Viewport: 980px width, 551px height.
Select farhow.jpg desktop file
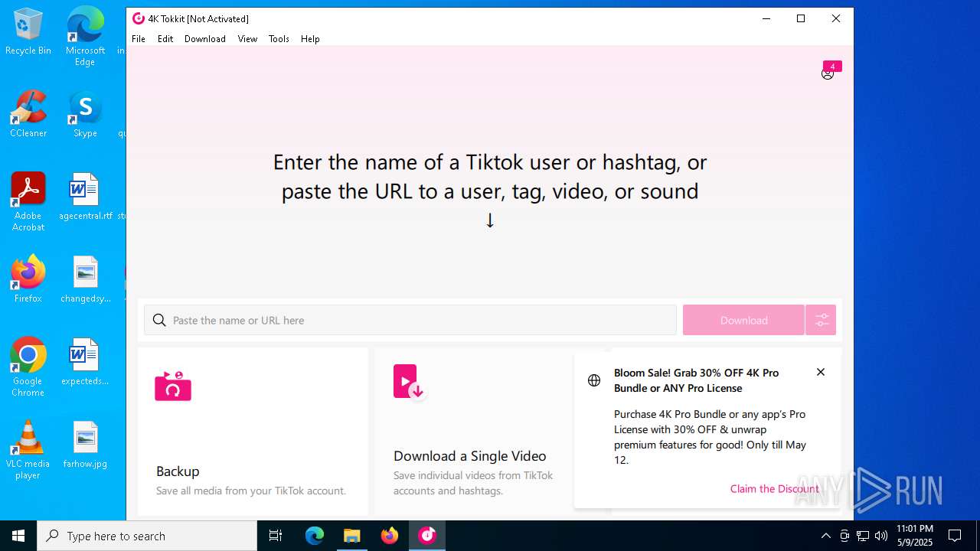coord(85,445)
